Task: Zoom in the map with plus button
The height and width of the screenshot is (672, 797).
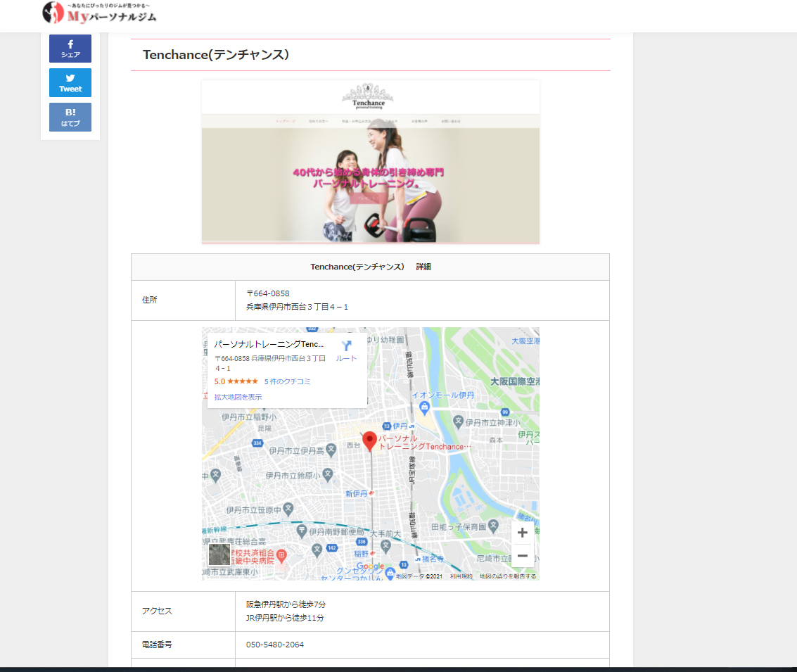Action: 522,533
